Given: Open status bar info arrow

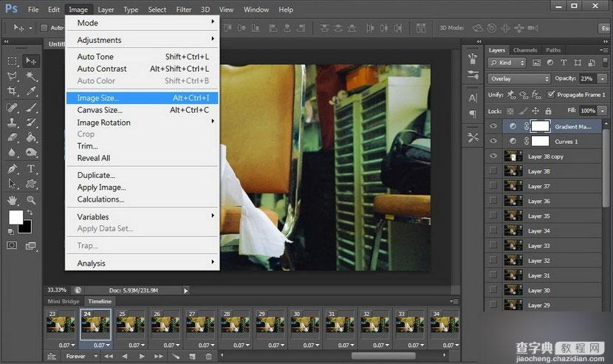Looking at the screenshot, I should click(x=185, y=290).
